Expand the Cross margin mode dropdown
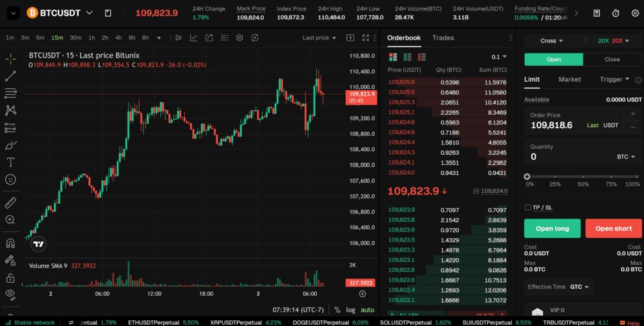This screenshot has height=326, width=644. point(552,41)
